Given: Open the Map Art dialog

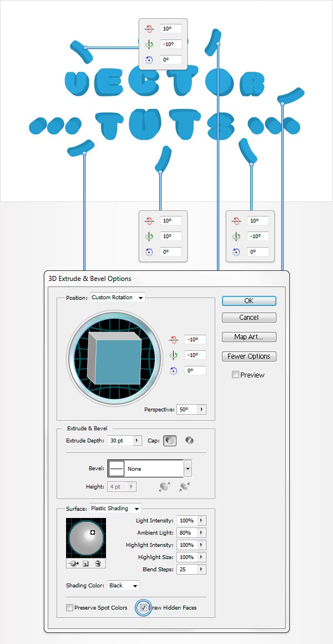Looking at the screenshot, I should [x=249, y=337].
